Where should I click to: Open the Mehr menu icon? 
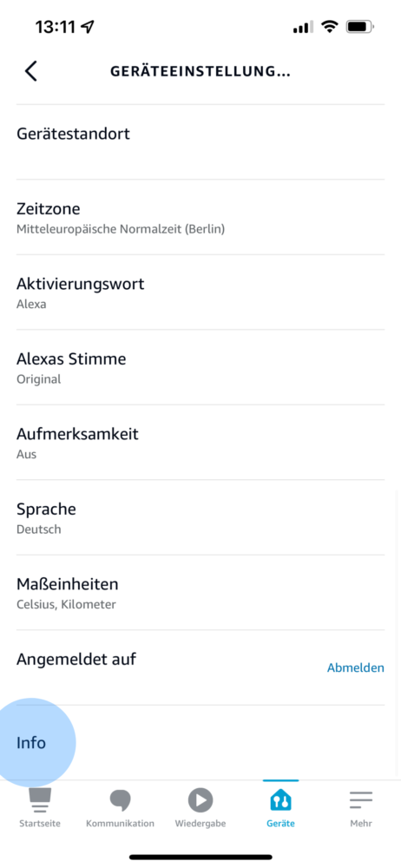(x=361, y=800)
